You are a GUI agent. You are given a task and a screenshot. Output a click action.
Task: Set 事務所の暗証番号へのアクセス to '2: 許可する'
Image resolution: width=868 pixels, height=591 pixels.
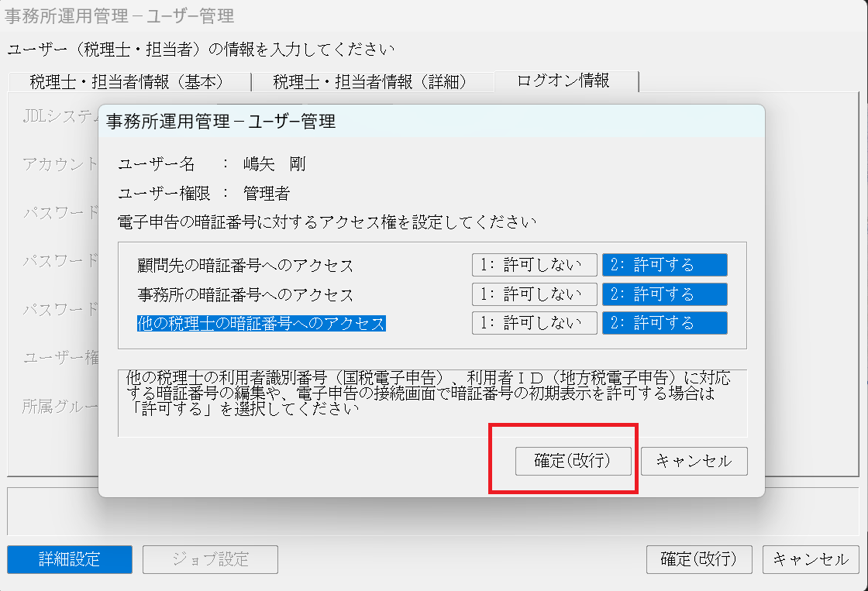(664, 294)
